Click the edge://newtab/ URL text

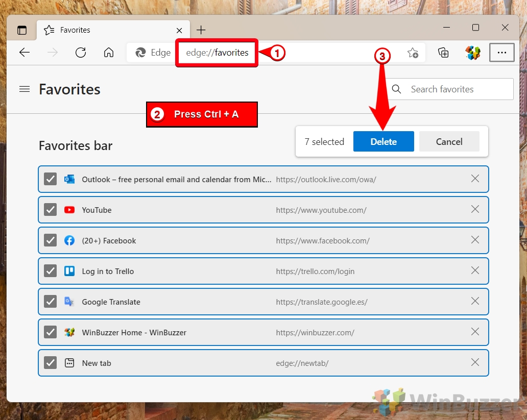click(x=302, y=363)
